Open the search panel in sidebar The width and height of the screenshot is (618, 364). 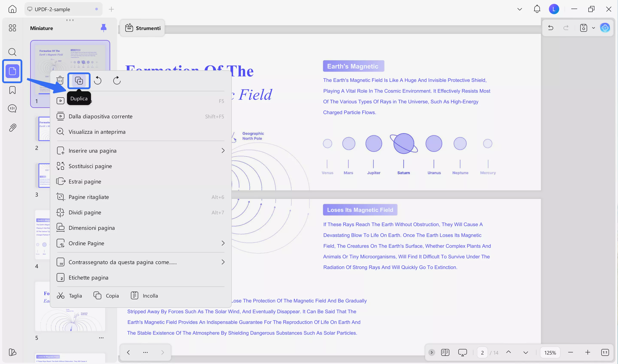pyautogui.click(x=12, y=52)
